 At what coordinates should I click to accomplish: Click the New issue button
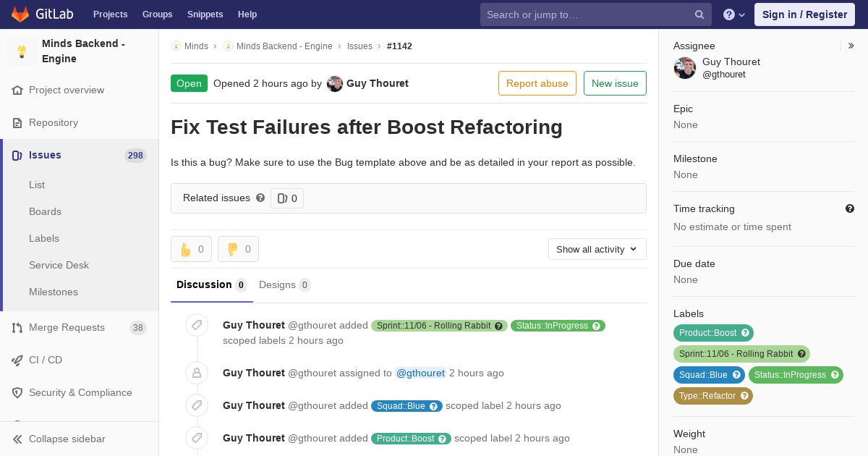tap(615, 83)
